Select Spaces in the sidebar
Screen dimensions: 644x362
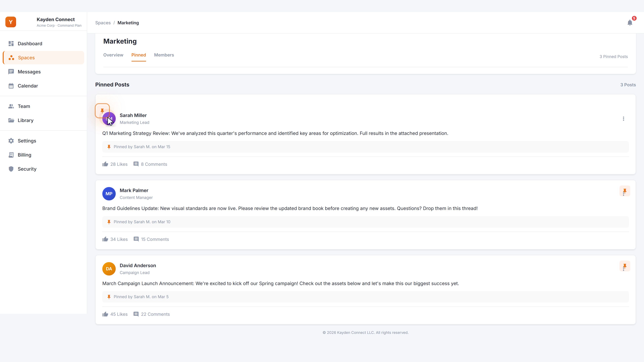(43, 58)
